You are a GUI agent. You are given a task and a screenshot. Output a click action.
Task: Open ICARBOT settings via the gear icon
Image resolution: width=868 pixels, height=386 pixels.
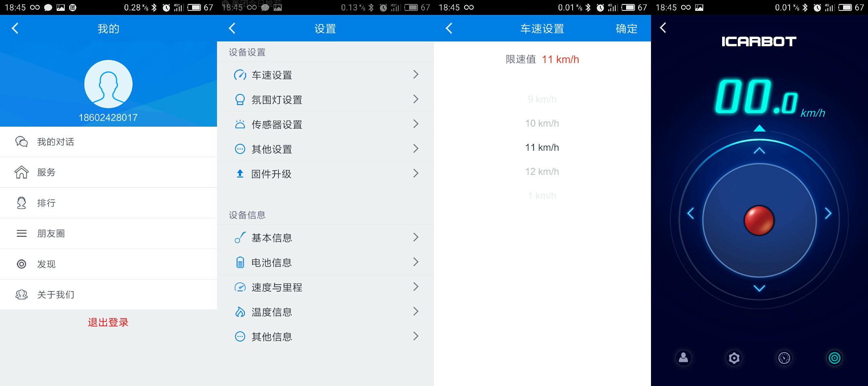coord(734,358)
